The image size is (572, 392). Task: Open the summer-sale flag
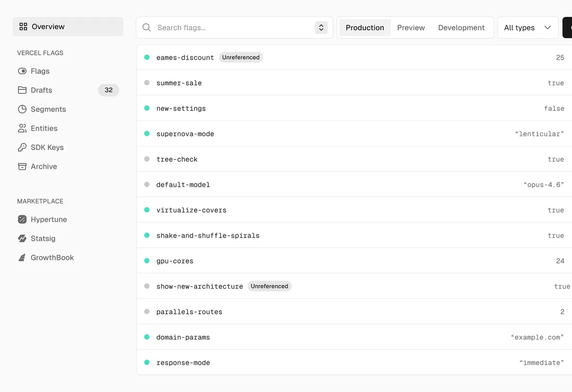click(179, 83)
